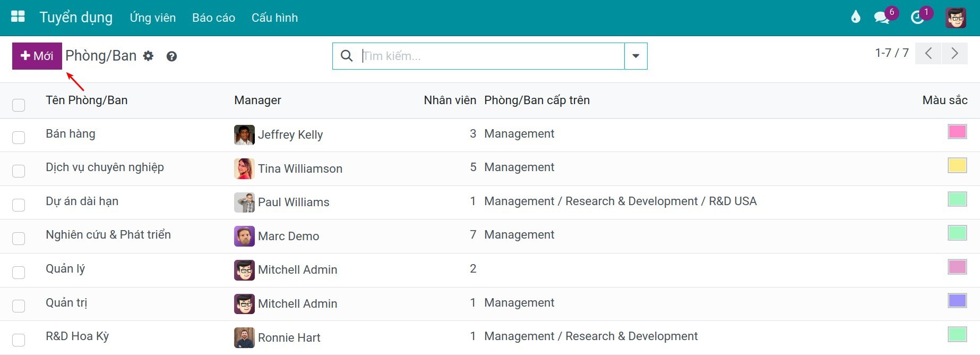Go to previous page with left chevron
Image resolution: width=980 pixels, height=355 pixels.
(x=929, y=53)
